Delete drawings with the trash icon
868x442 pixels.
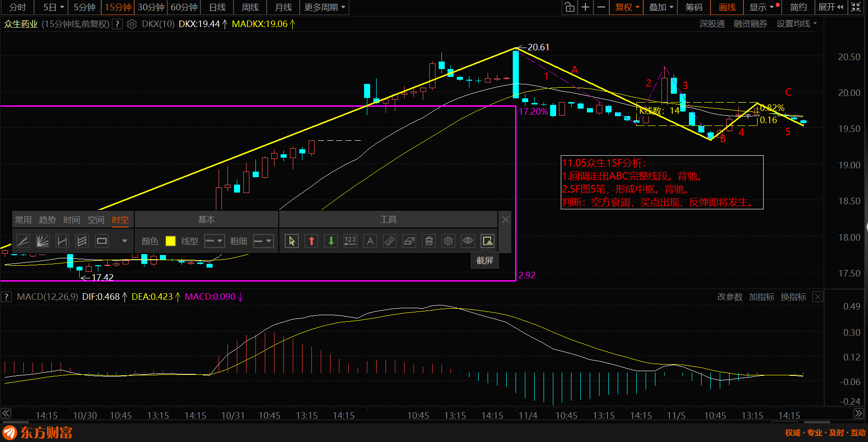coord(429,241)
